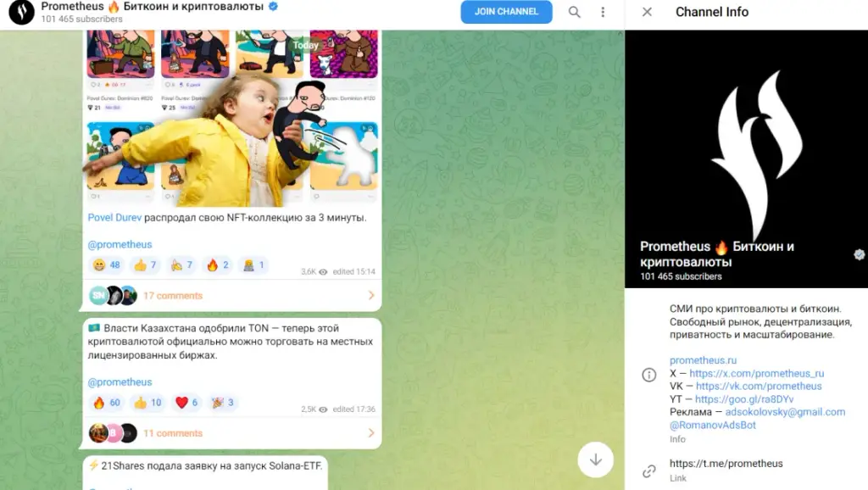
Task: Click the adsokolovsky@gmail.com email link
Action: [x=785, y=412]
